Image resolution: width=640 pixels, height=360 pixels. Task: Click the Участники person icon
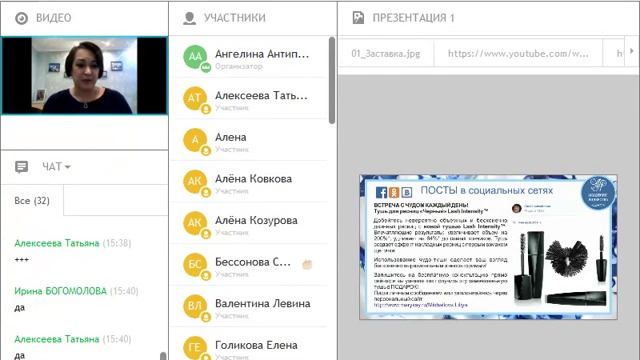(x=189, y=18)
